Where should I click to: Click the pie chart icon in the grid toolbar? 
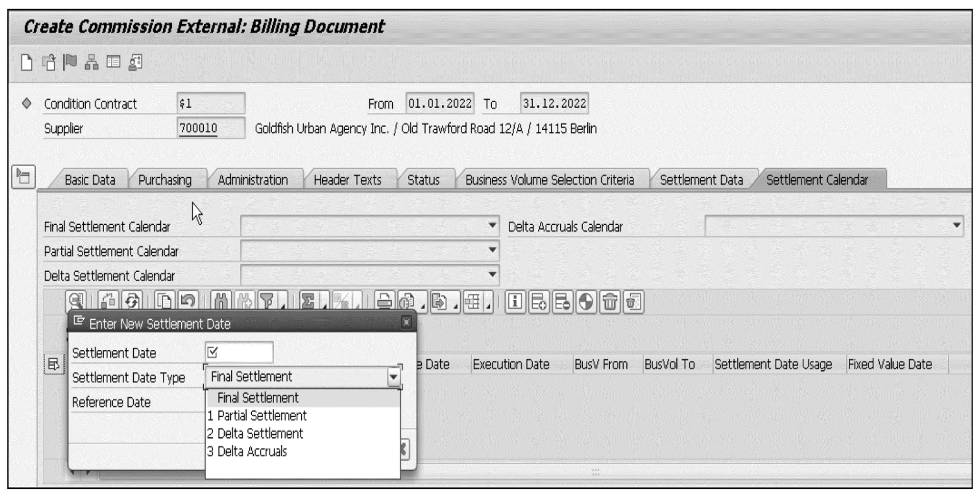586,302
